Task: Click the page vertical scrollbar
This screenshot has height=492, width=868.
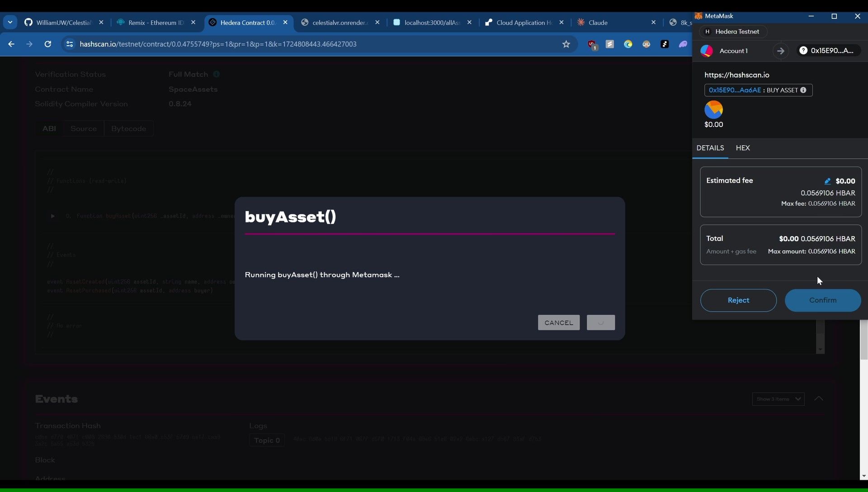Action: [863, 340]
